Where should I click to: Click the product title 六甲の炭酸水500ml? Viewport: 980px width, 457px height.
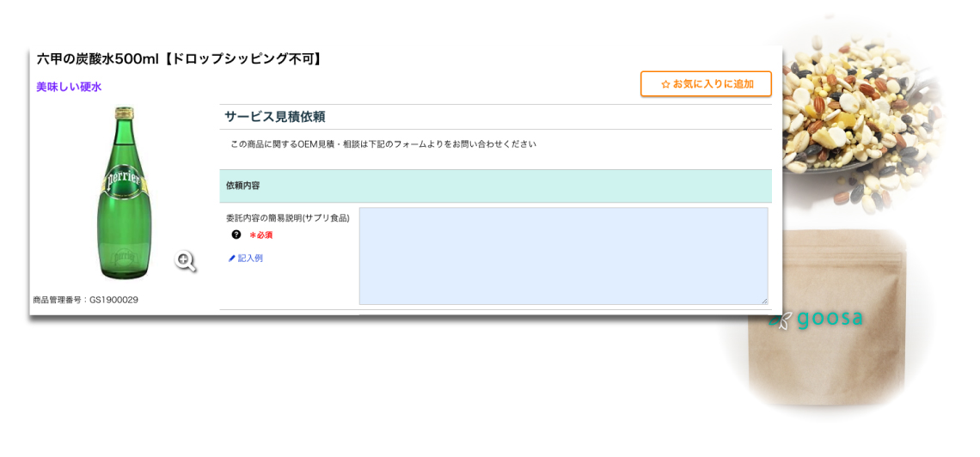(x=180, y=59)
